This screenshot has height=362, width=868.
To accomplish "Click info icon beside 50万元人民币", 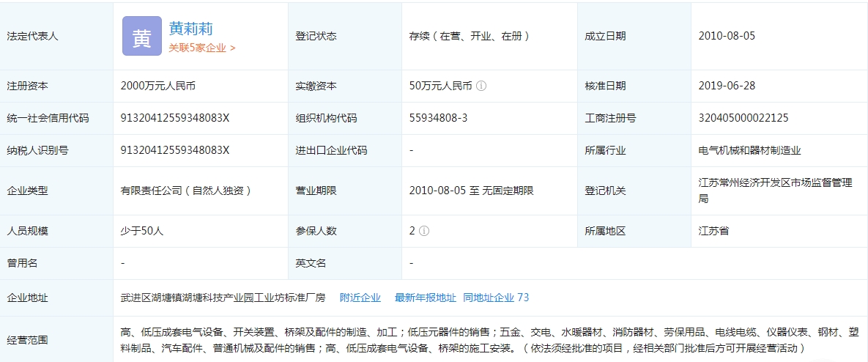I will coord(481,86).
